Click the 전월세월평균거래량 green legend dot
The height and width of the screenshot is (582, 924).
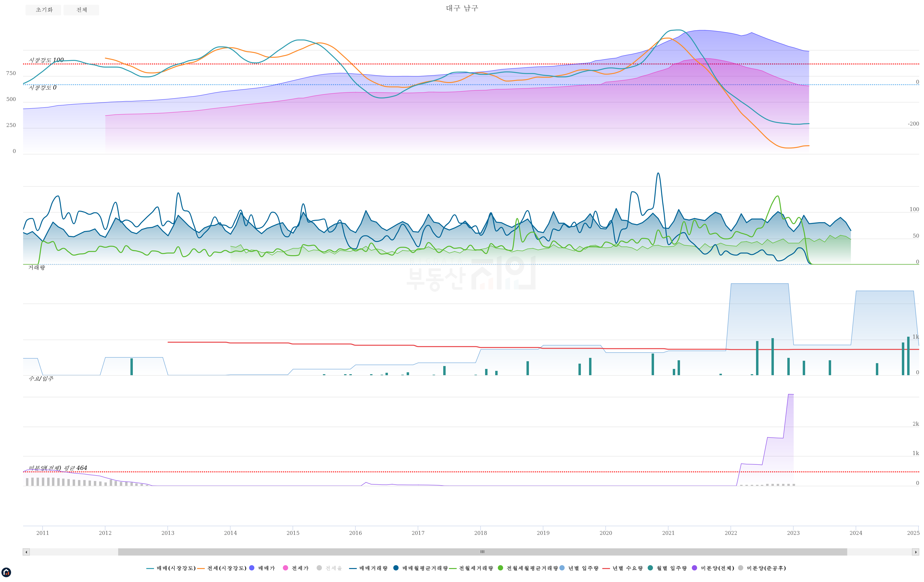[500, 568]
